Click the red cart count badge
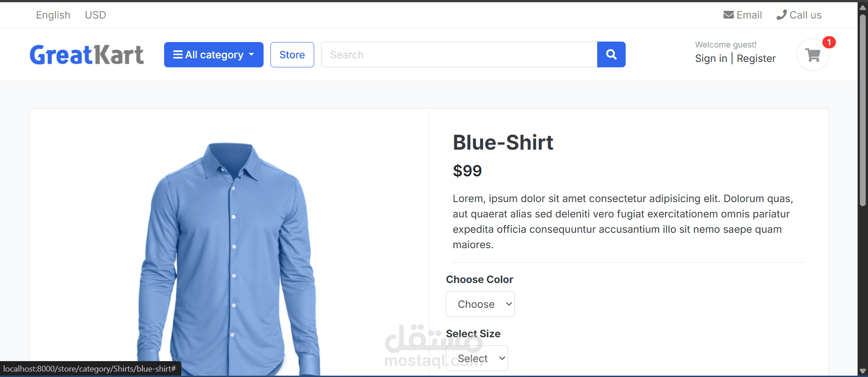This screenshot has width=868, height=377. click(829, 42)
